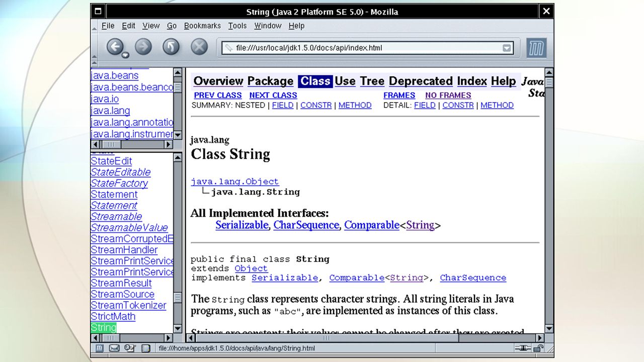
Task: Open the Index navigation link
Action: pos(472,81)
